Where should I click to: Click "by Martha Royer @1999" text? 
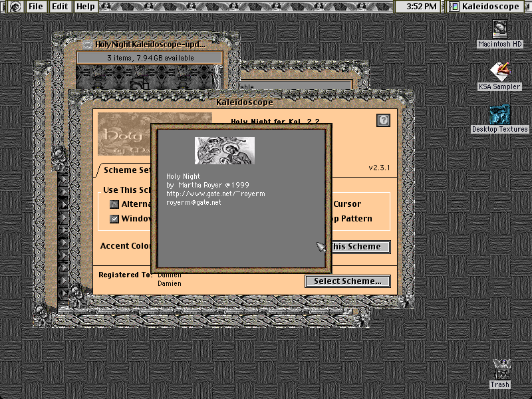pyautogui.click(x=207, y=186)
